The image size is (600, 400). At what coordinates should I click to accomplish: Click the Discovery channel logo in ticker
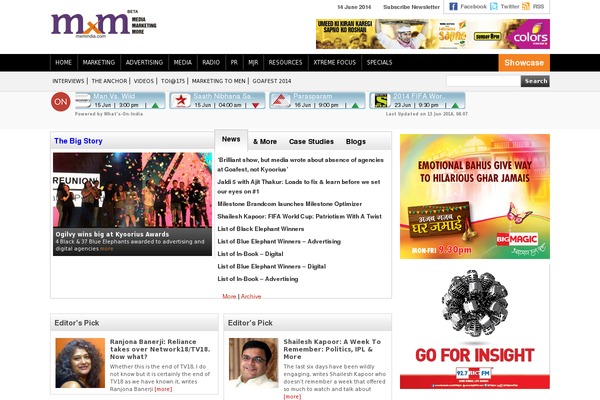point(83,100)
